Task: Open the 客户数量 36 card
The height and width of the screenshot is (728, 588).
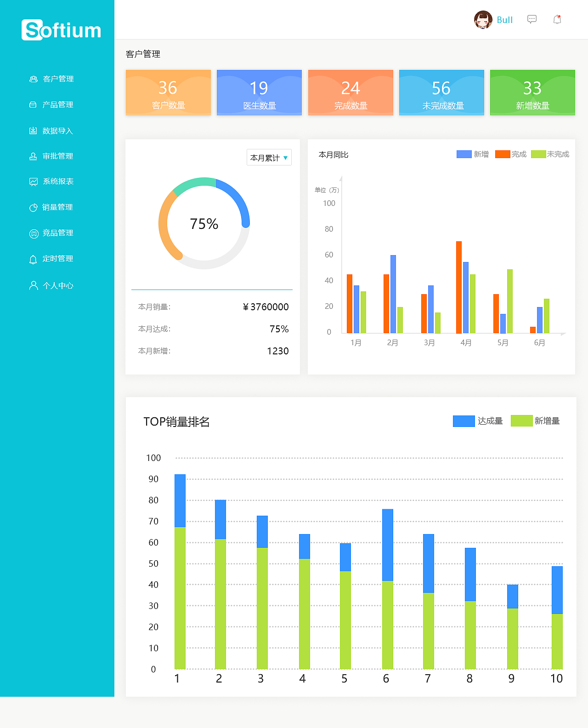Action: (x=168, y=92)
